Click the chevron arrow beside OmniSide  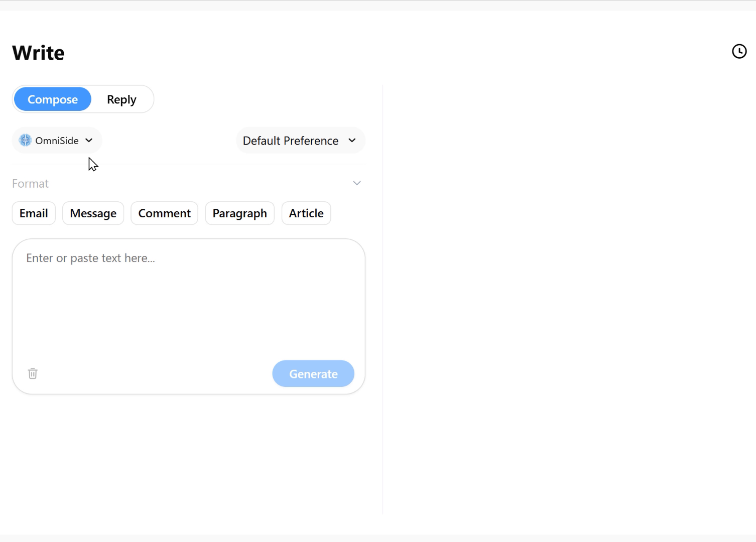click(89, 141)
